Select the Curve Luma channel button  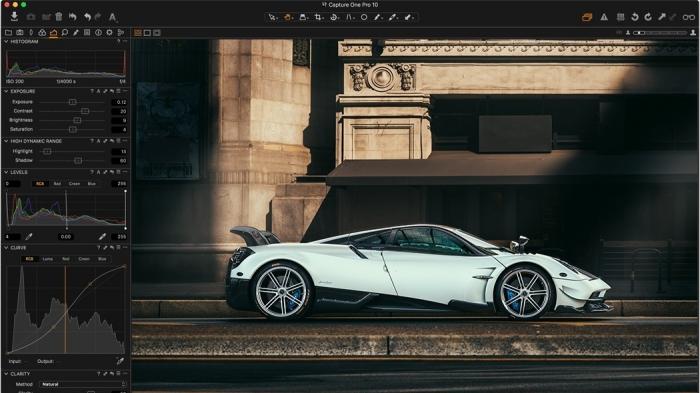pos(47,259)
